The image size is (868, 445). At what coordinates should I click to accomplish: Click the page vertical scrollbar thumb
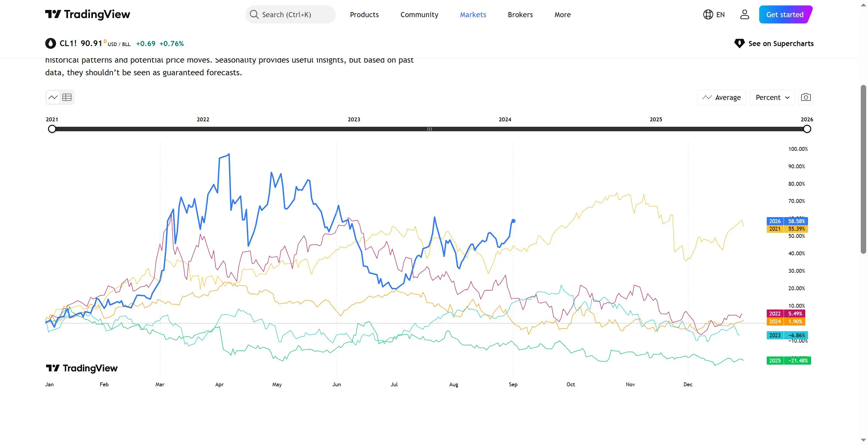click(x=863, y=169)
